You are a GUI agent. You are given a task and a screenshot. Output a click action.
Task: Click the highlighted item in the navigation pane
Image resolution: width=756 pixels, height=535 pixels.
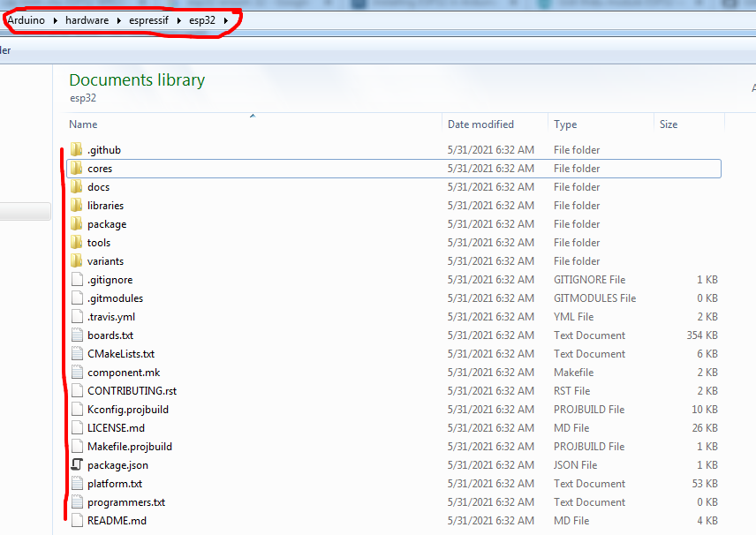25,211
